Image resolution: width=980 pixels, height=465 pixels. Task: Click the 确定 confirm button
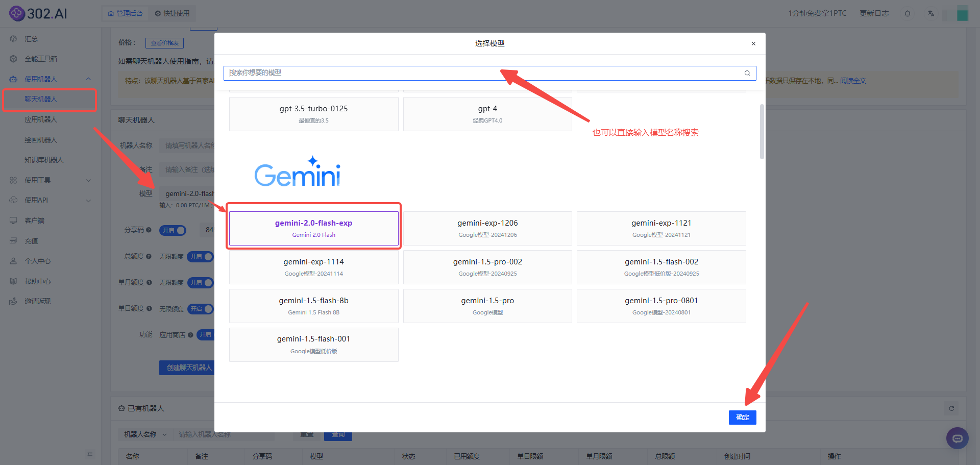(742, 418)
